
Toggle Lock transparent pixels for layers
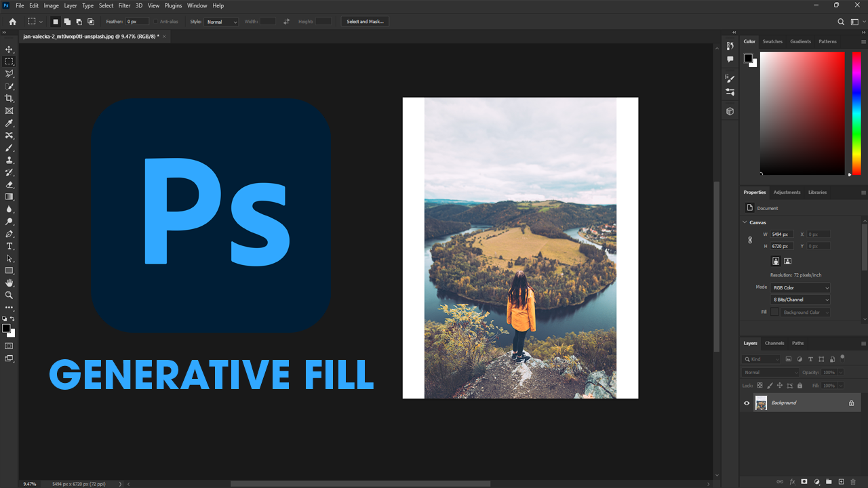click(759, 385)
